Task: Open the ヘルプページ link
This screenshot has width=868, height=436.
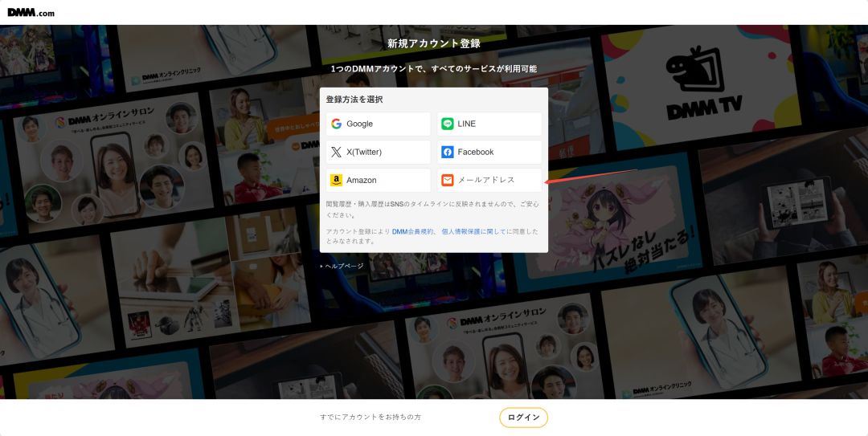Action: 342,266
